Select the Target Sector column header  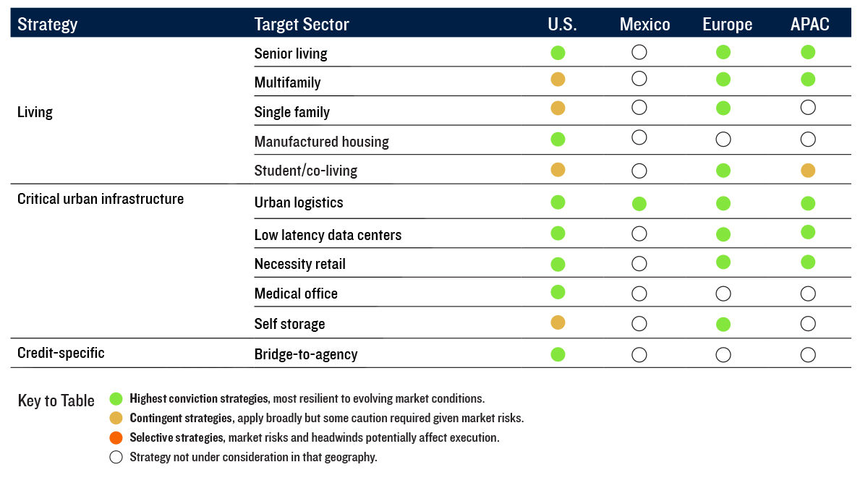302,25
